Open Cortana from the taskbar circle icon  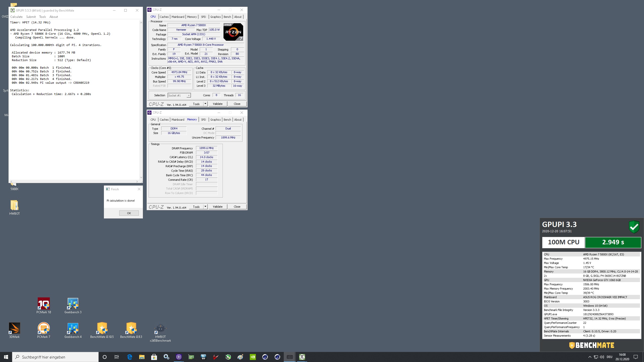pos(105,357)
